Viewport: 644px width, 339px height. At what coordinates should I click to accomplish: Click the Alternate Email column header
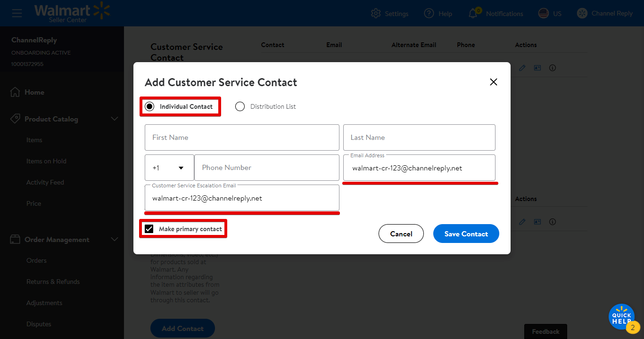(x=414, y=45)
